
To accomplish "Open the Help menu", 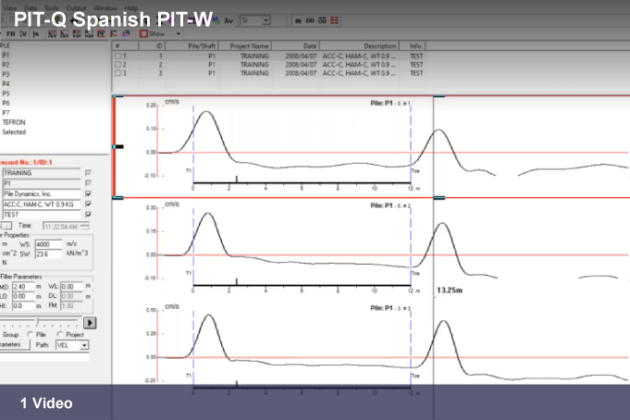I will pos(131,8).
